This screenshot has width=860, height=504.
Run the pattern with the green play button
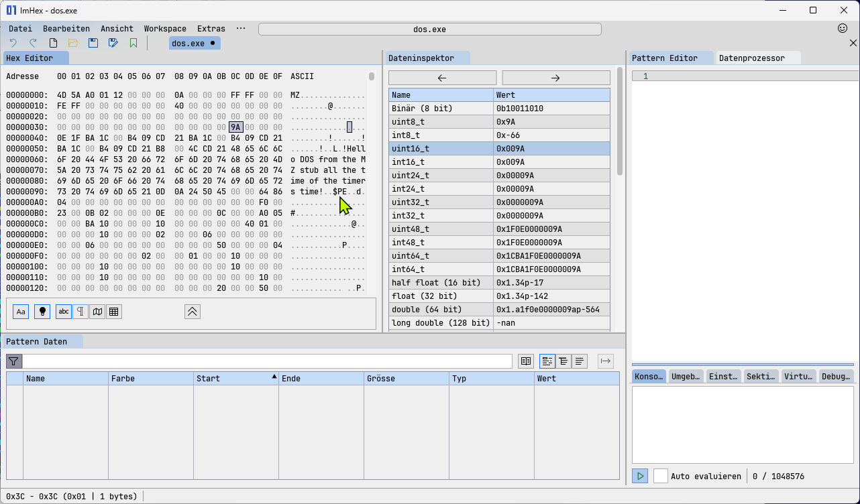click(640, 476)
